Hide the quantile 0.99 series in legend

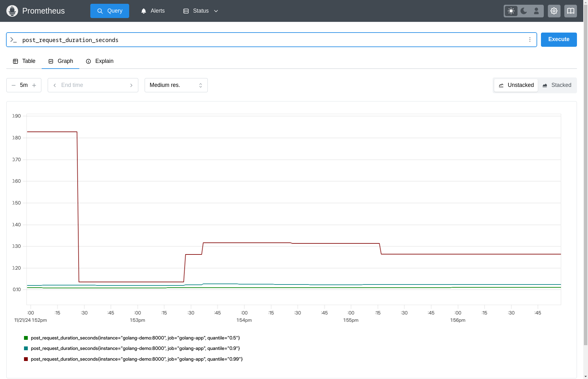tap(137, 359)
